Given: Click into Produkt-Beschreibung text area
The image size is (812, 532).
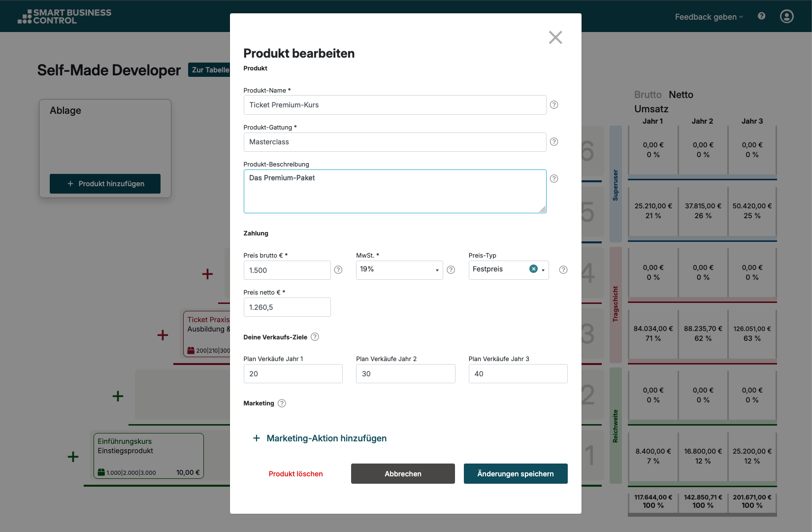Looking at the screenshot, I should tap(395, 191).
